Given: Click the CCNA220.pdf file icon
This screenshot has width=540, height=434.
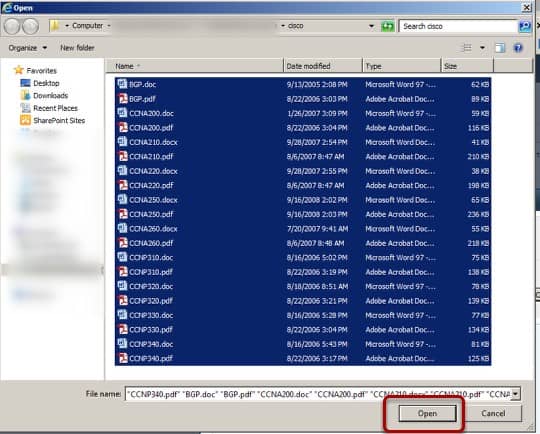Looking at the screenshot, I should point(123,185).
